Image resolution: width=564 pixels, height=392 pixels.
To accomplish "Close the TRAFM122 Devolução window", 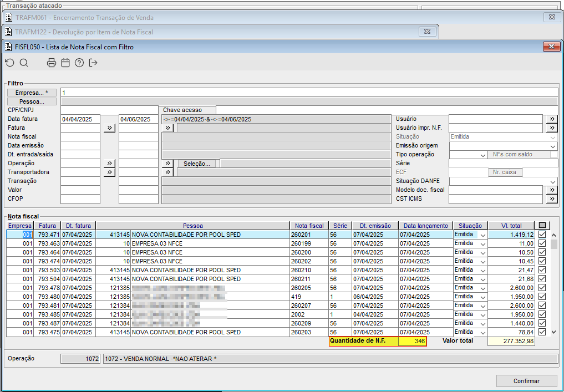I will [x=428, y=32].
